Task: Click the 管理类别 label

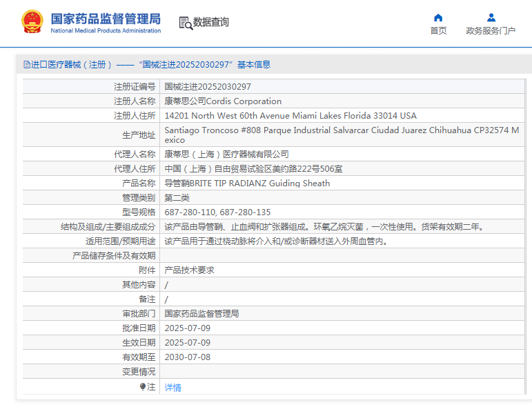Action: 139,198
